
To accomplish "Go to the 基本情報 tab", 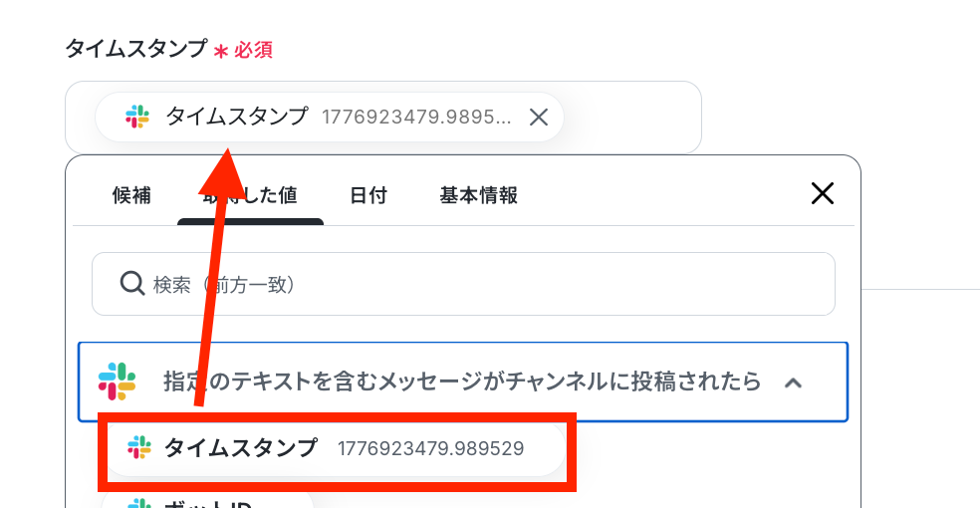I will coord(478,195).
